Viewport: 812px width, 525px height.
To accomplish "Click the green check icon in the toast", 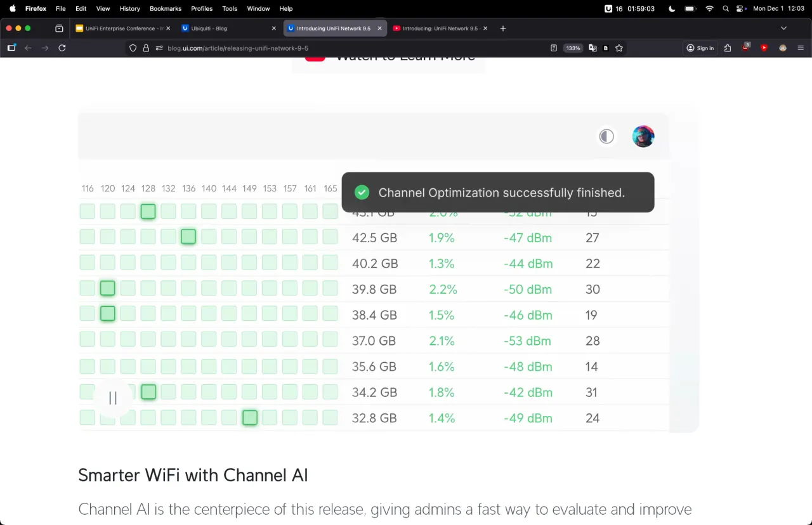I will 362,192.
